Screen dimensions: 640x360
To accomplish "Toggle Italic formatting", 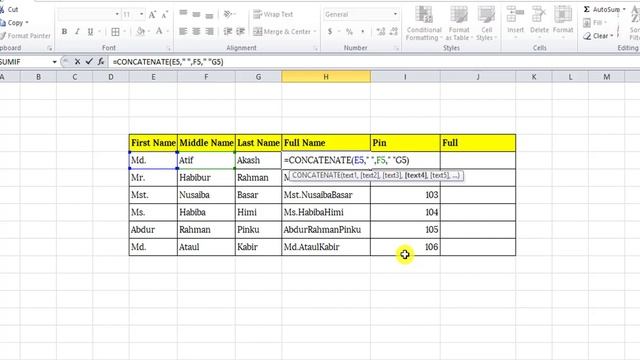I will pos(77,31).
